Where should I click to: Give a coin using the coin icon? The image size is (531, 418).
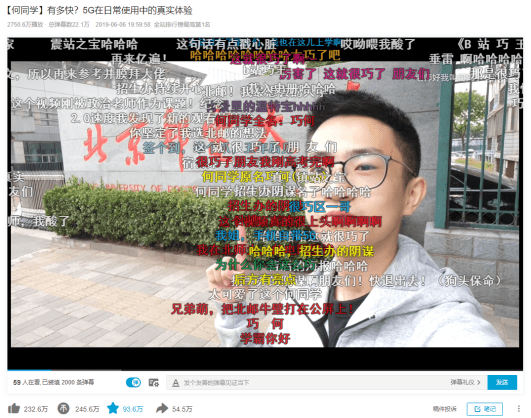[x=63, y=409]
